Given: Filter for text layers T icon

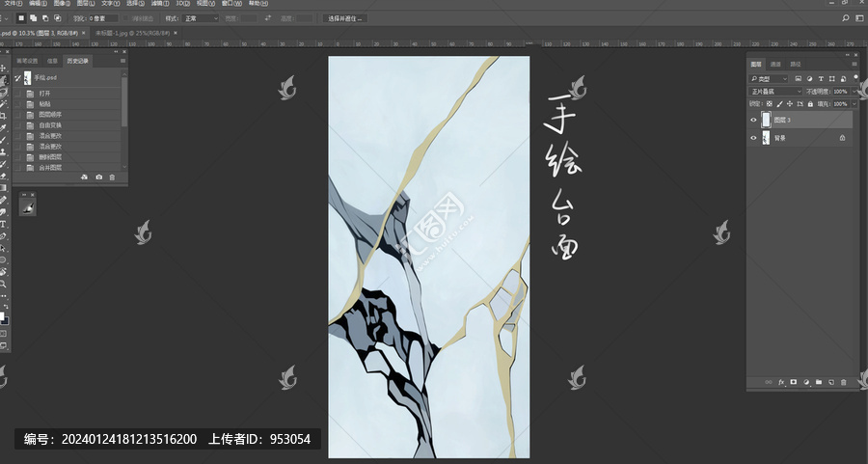Looking at the screenshot, I should tap(821, 79).
